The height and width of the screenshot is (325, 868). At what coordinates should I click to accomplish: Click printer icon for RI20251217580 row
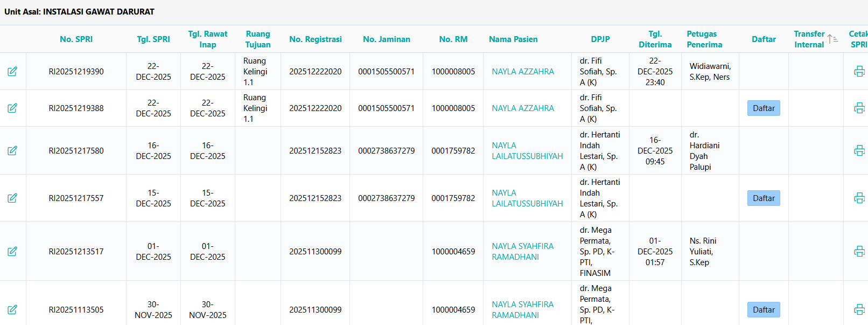(859, 150)
